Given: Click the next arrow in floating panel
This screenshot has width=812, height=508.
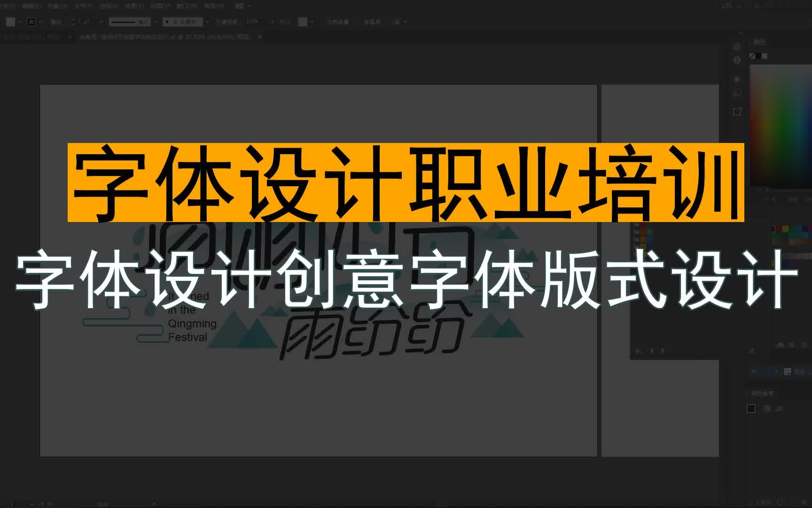Looking at the screenshot, I should 663,350.
